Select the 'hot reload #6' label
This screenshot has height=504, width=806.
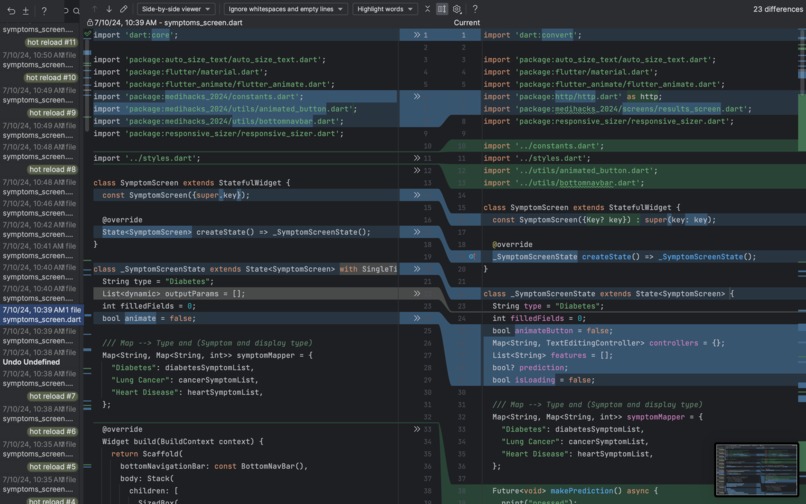pos(52,431)
